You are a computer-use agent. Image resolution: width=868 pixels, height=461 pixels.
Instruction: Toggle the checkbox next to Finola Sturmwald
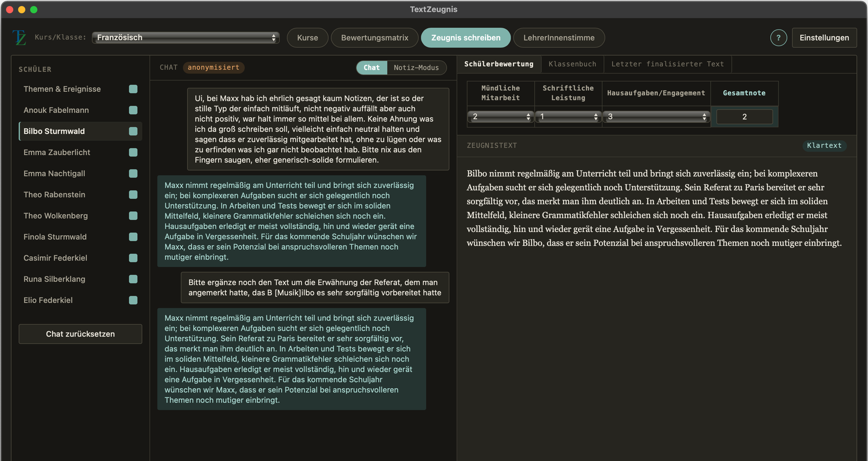coord(133,237)
